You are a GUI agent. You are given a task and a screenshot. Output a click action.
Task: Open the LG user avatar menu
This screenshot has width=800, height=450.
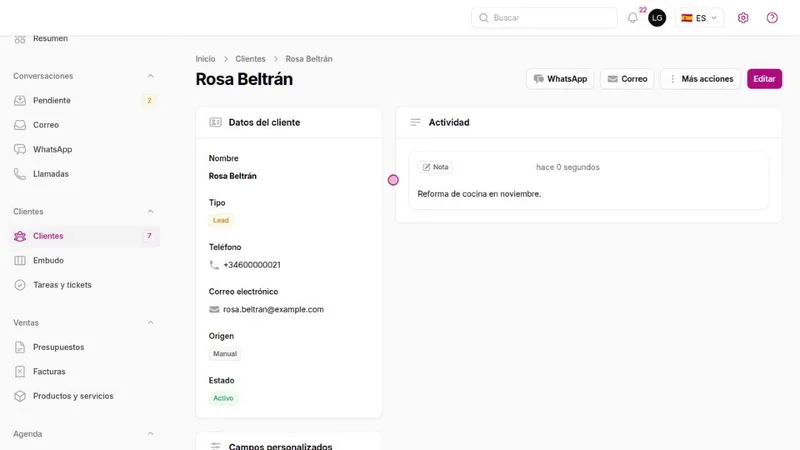pyautogui.click(x=657, y=18)
